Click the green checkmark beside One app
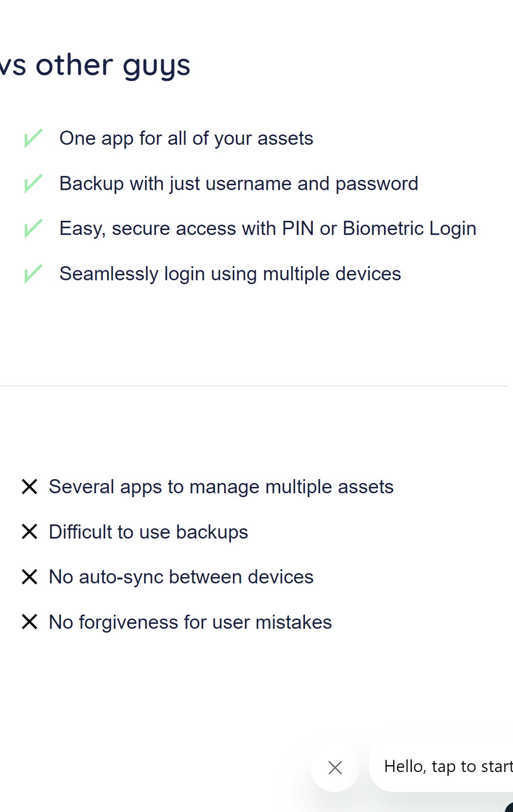Image resolution: width=513 pixels, height=812 pixels. (x=33, y=138)
